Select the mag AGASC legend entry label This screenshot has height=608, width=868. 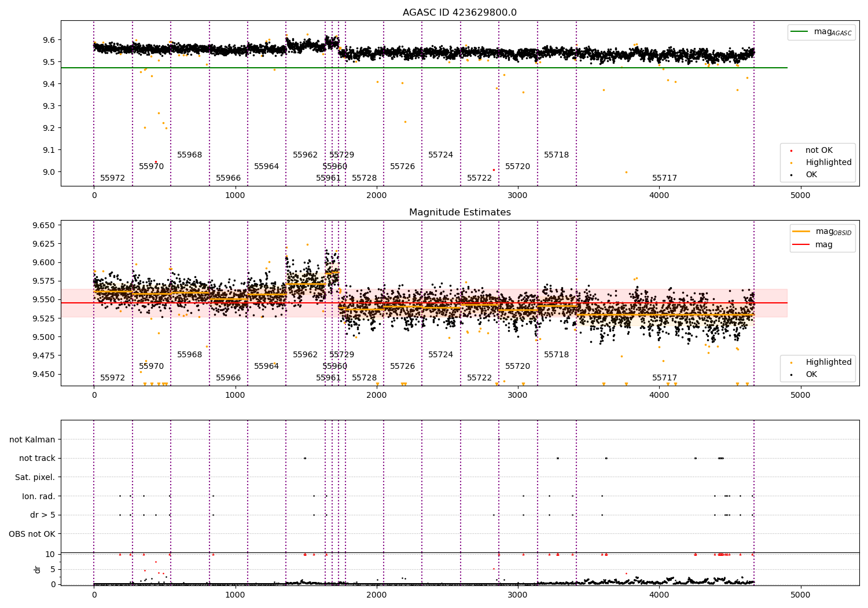[833, 32]
